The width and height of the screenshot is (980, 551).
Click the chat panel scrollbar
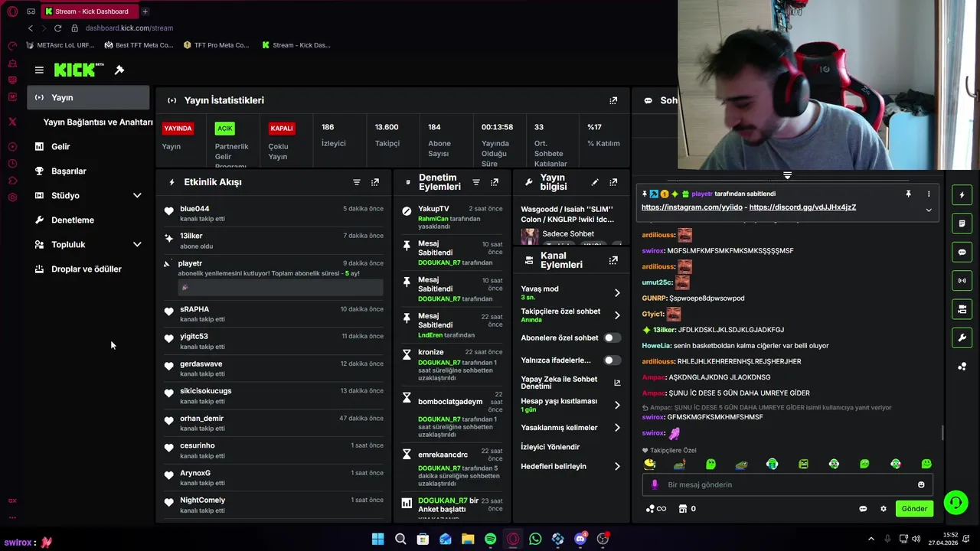tap(942, 433)
